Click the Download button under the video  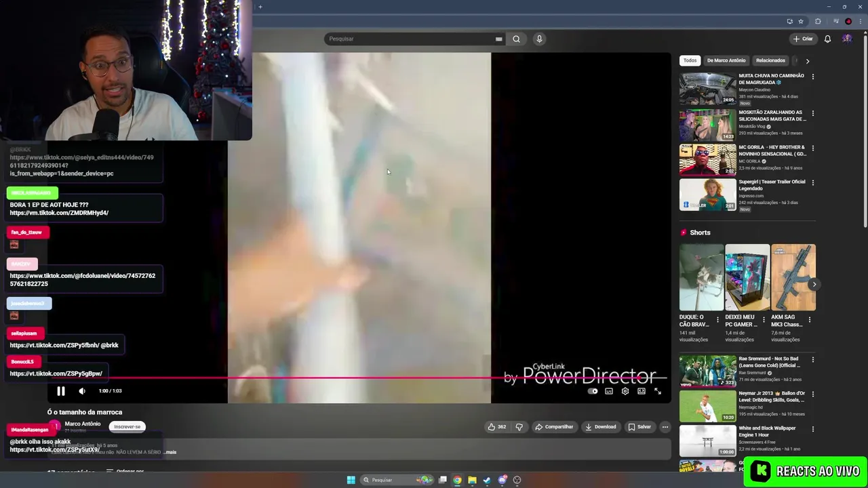point(601,427)
